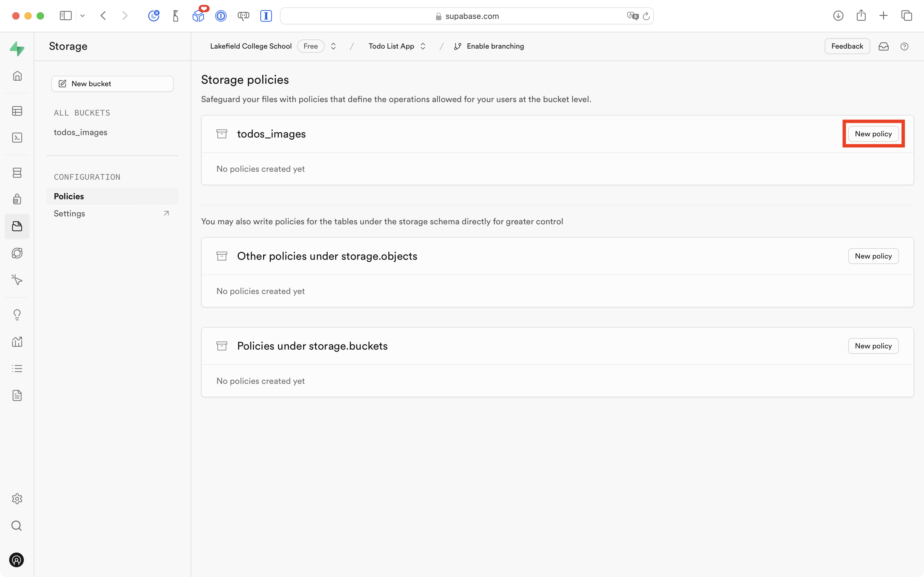Open the Authentication lock icon
This screenshot has height=577, width=924.
[17, 199]
